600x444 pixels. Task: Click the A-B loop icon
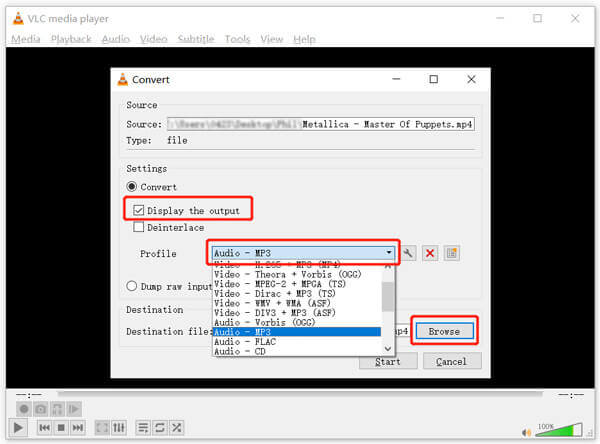coord(57,409)
